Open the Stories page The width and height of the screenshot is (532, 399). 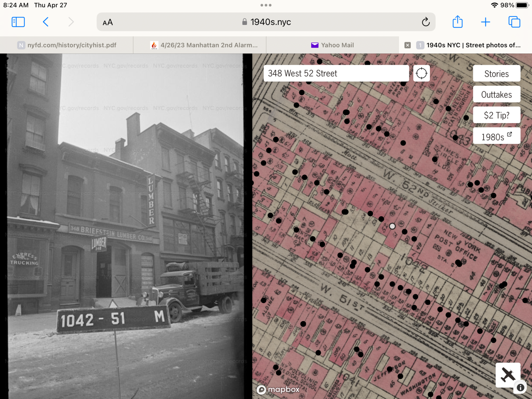(496, 73)
